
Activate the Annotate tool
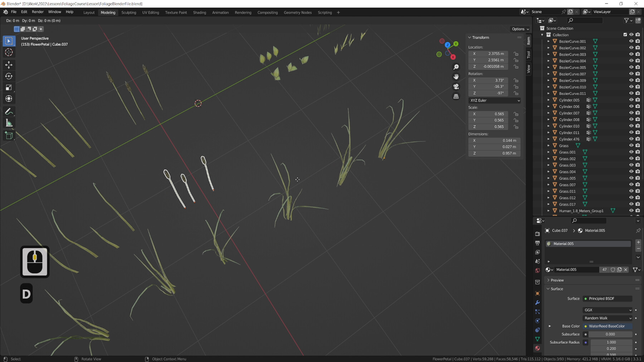pyautogui.click(x=9, y=111)
